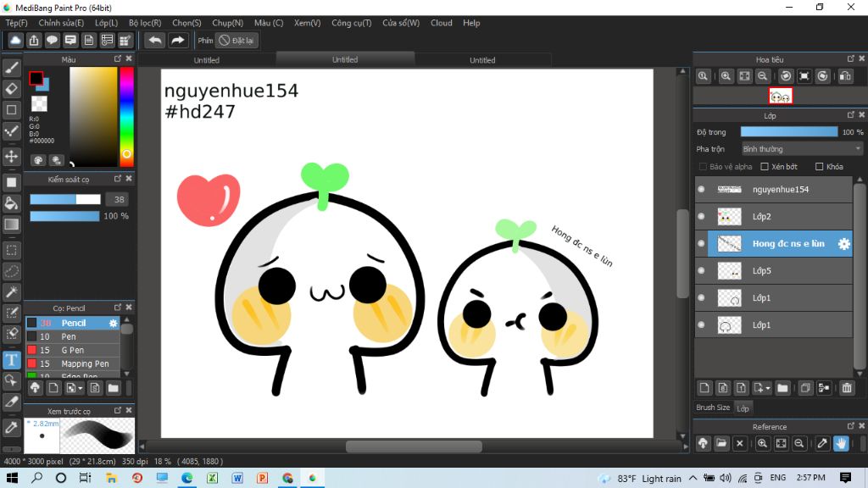Viewport: 868px width, 488px height.
Task: Open the Công cụ(T) menu
Action: tap(352, 23)
